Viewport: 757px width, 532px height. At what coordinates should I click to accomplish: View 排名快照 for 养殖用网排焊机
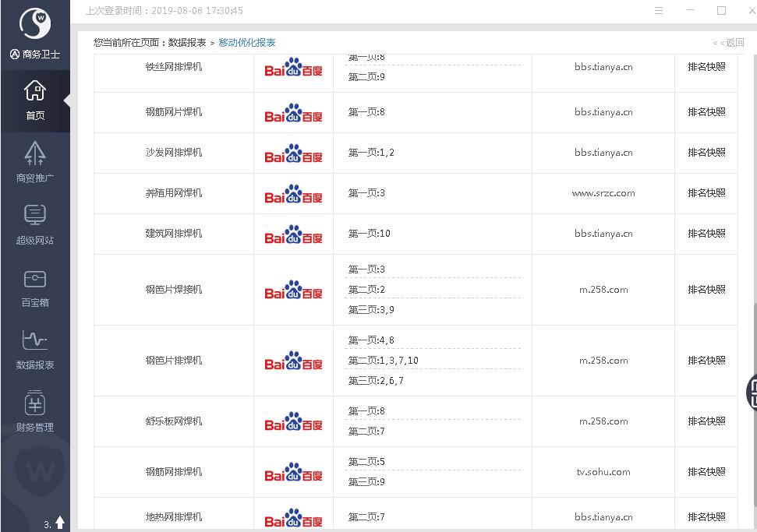706,193
